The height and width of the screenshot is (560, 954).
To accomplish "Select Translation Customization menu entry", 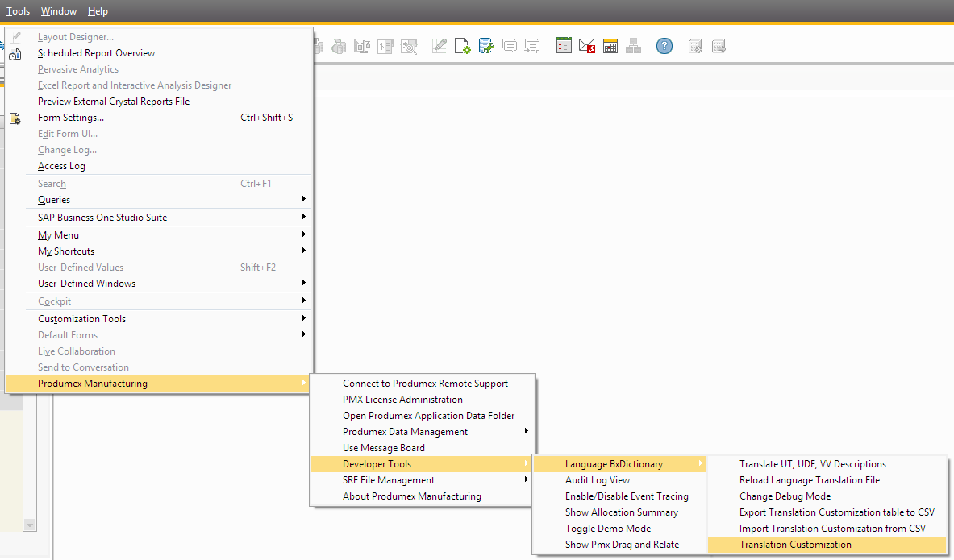I will pyautogui.click(x=795, y=545).
